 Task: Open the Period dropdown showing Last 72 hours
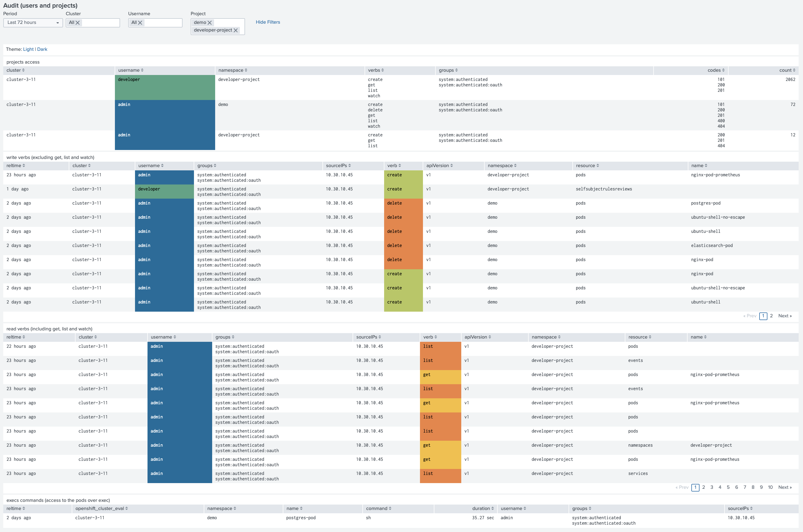(33, 23)
